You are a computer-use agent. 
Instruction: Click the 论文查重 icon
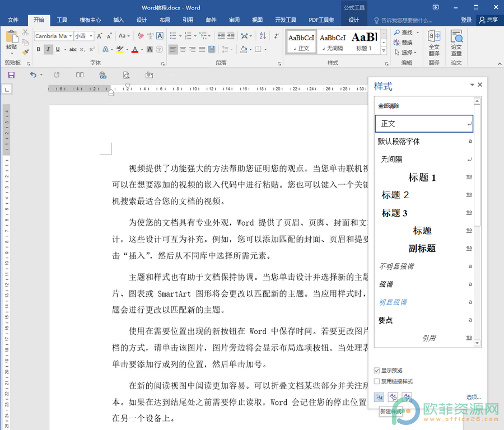click(456, 43)
